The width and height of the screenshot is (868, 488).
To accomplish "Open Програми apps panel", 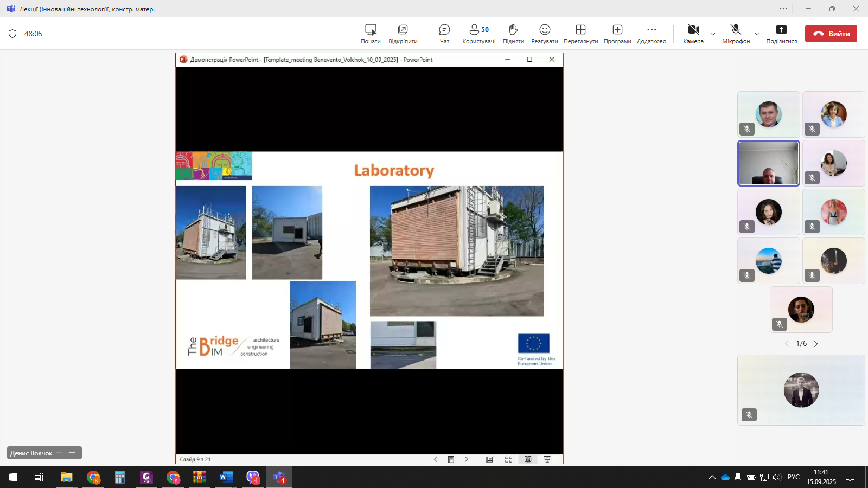I will point(617,34).
